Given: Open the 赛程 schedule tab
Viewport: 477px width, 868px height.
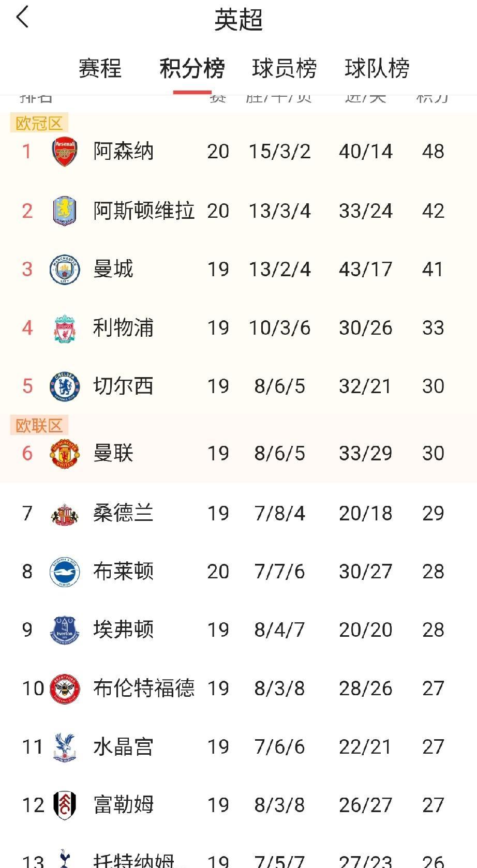Looking at the screenshot, I should [x=100, y=69].
